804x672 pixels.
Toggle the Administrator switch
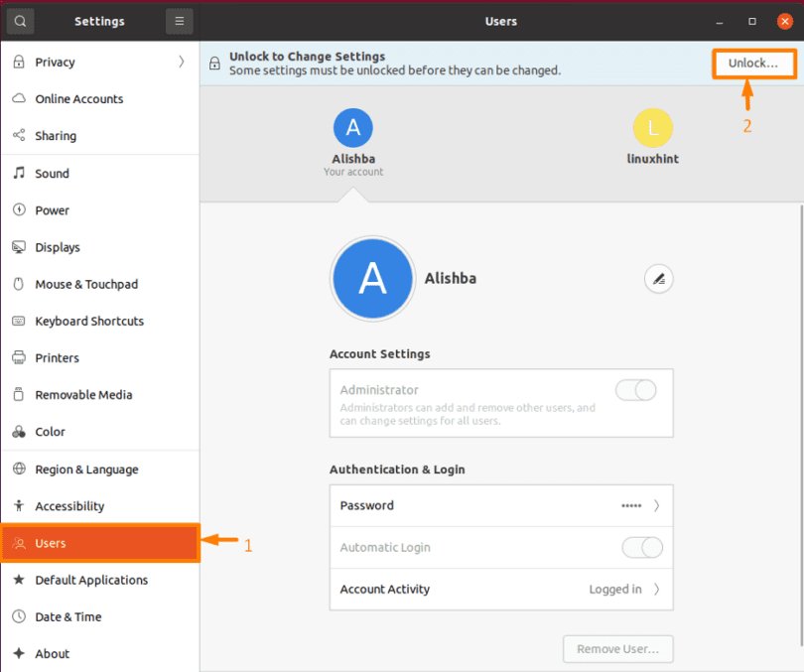pyautogui.click(x=635, y=390)
